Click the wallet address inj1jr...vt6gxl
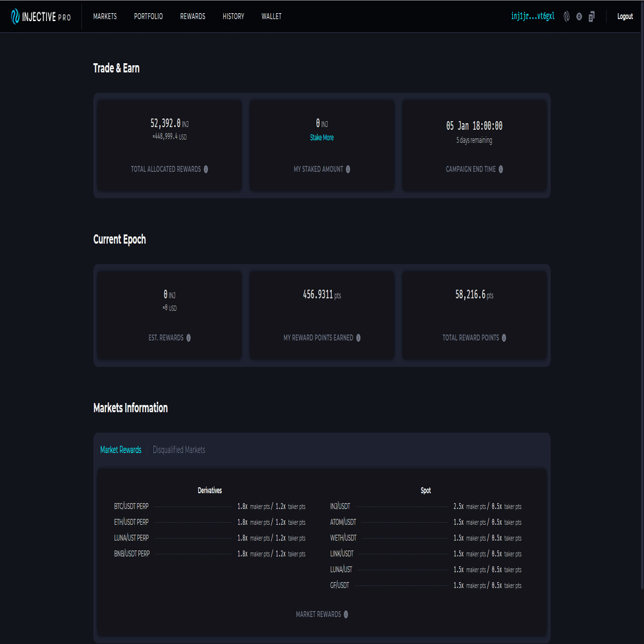The width and height of the screenshot is (644, 644). tap(533, 16)
